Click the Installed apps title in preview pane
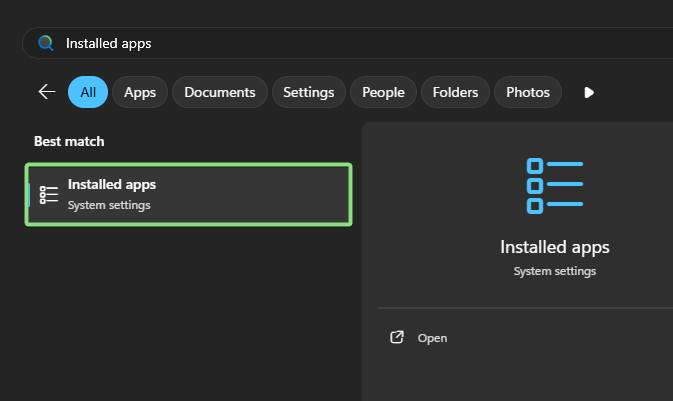The image size is (673, 401). pos(555,248)
